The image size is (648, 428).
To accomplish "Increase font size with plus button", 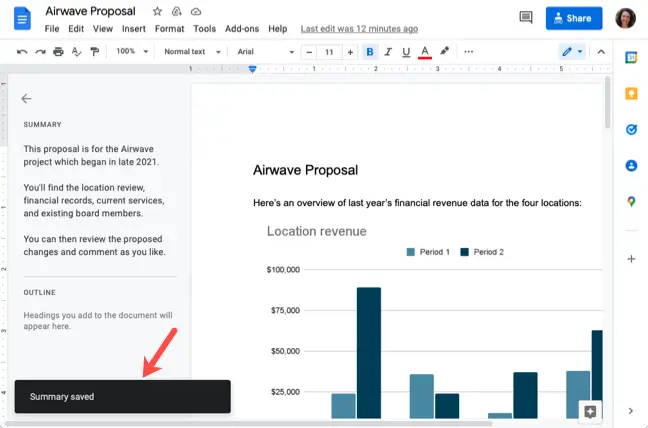I will [x=350, y=52].
